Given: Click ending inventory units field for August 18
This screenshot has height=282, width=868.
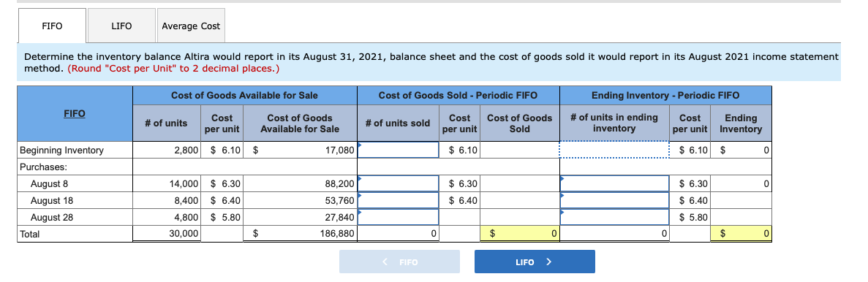Looking at the screenshot, I should click(x=614, y=200).
